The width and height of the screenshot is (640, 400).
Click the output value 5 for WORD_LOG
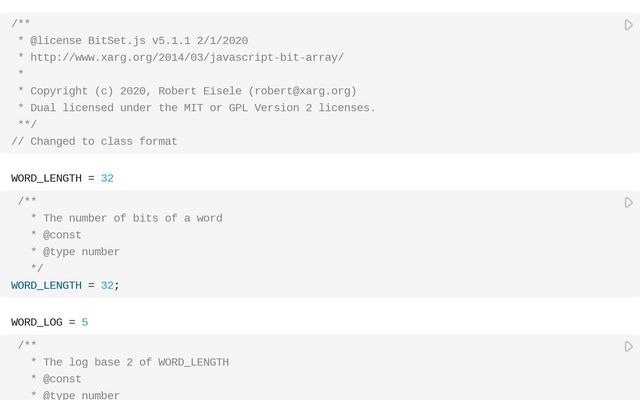coord(85,322)
